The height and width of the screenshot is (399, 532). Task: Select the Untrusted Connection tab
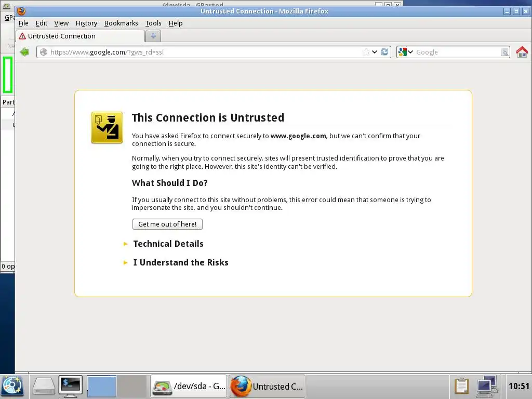point(80,36)
